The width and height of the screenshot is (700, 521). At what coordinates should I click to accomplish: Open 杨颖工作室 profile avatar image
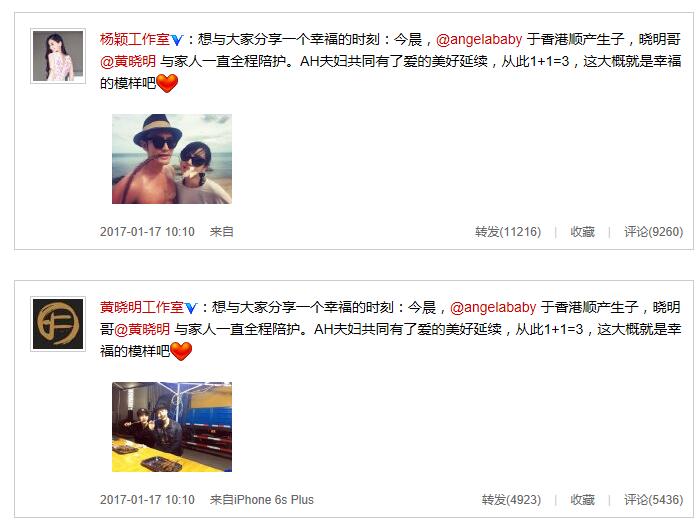[x=58, y=56]
